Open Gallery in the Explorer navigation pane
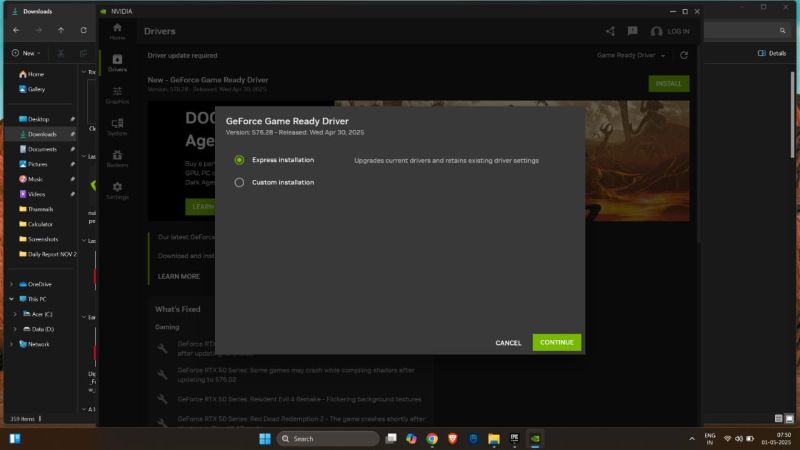The image size is (800, 450). (32, 89)
